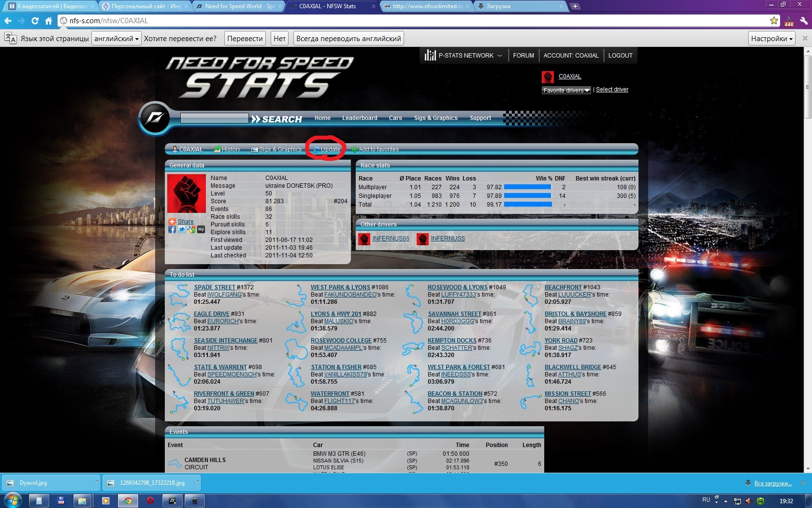Click the SEARCH button
812x508 pixels.
pyautogui.click(x=277, y=119)
